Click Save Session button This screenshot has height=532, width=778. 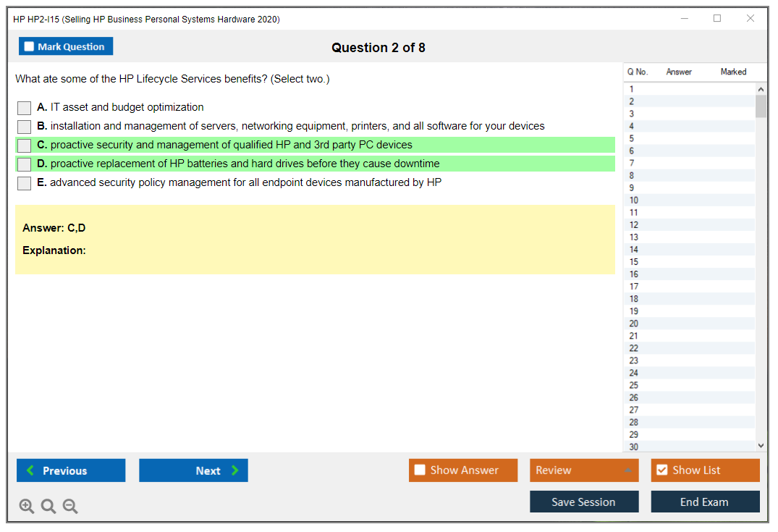pos(583,502)
